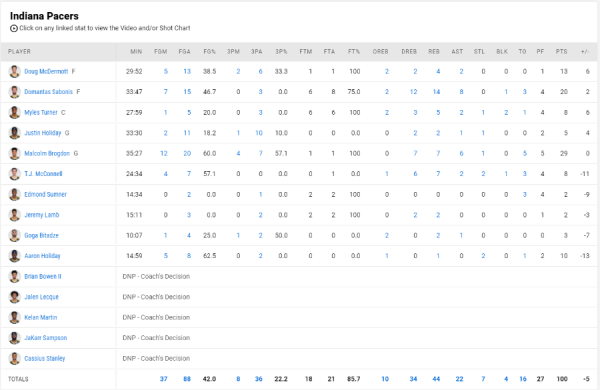Open Domantas Sabonis's headshot avatar
600x390 pixels.
15,92
